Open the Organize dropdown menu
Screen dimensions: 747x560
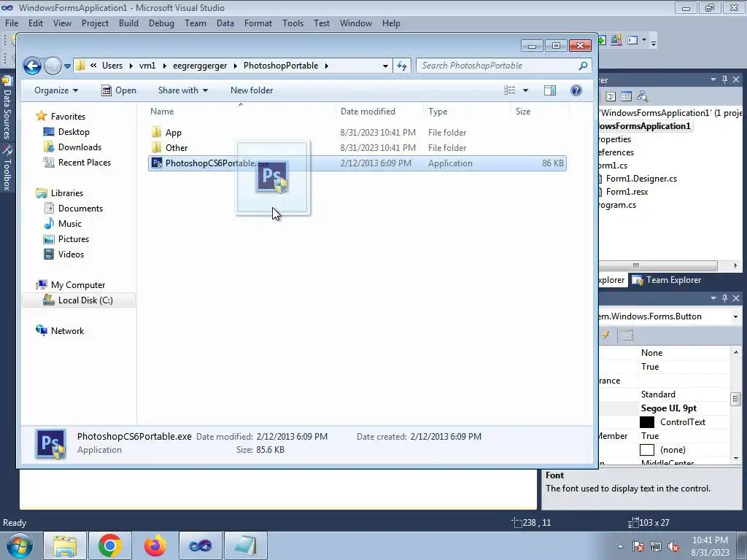point(55,90)
